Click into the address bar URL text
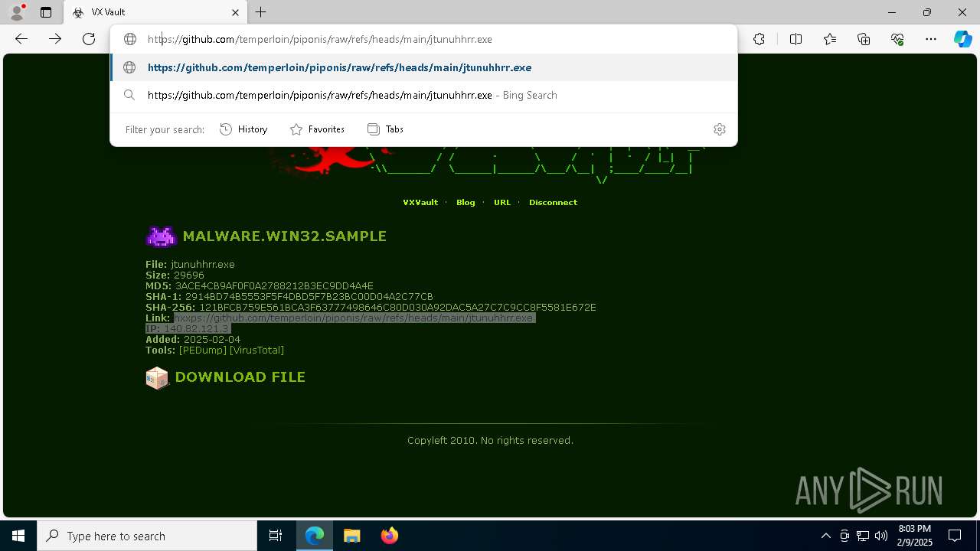 point(320,39)
